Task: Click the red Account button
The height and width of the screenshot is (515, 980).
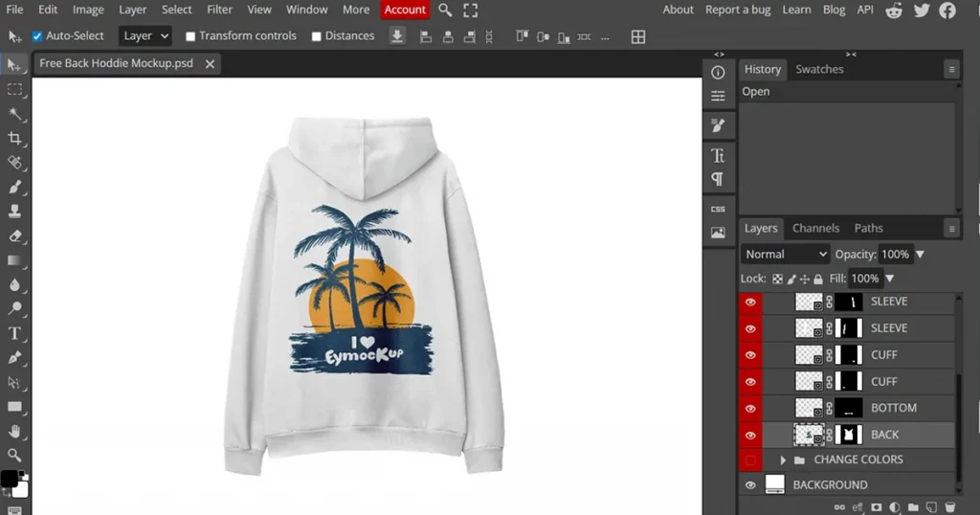Action: (405, 10)
